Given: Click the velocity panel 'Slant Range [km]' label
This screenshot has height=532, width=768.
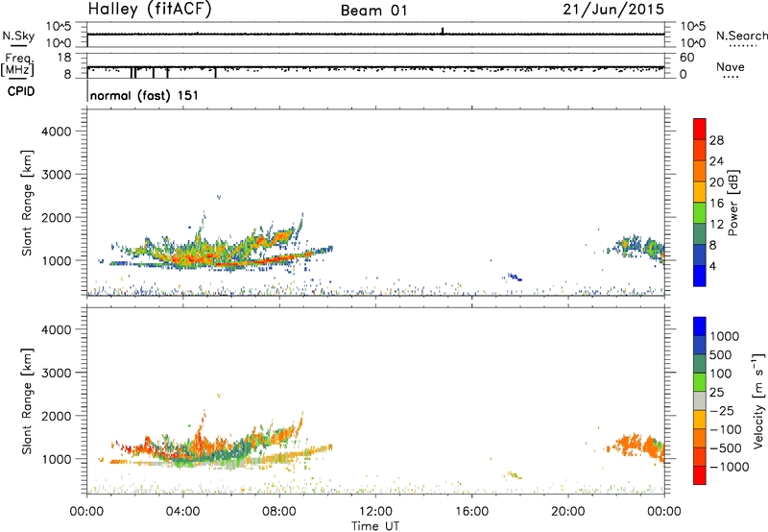Looking at the screenshot, I should 27,400.
